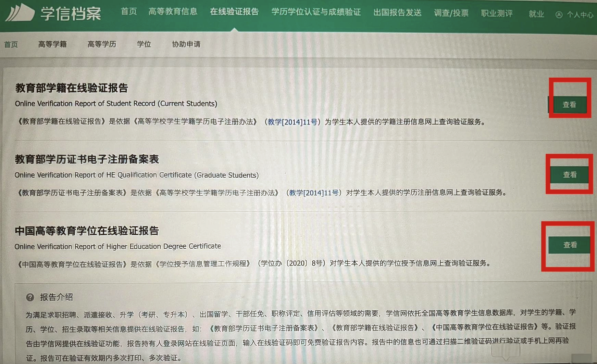The image size is (597, 364).
Task: Click the 学信档案 site title text
Action: [71, 14]
